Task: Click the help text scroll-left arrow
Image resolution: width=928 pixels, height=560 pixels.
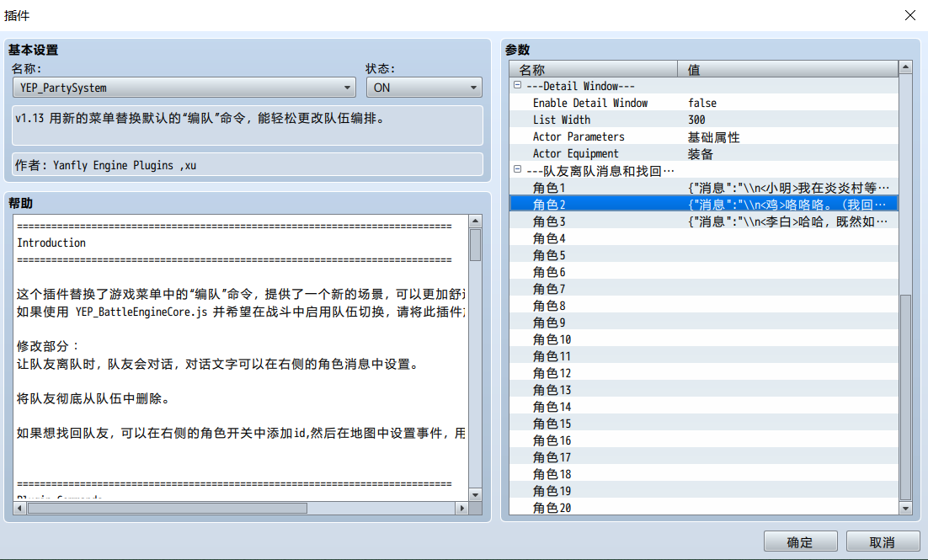Action: 19,508
